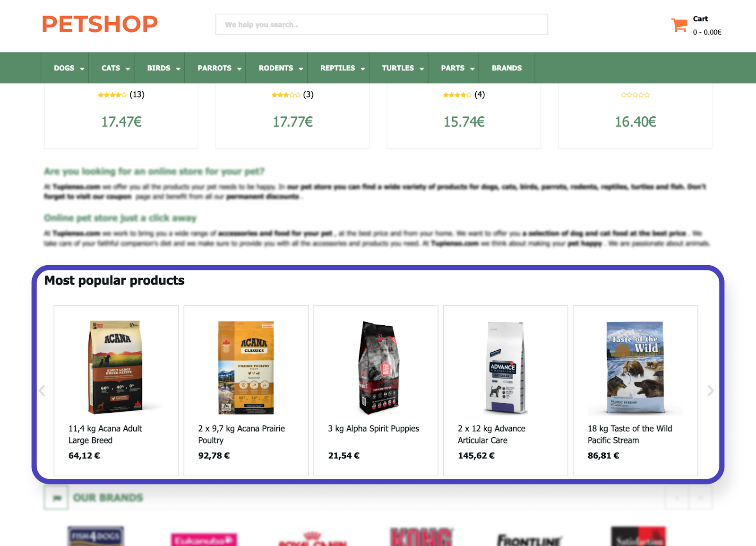Advance popular products carousel to next
This screenshot has width=756, height=546.
pos(710,390)
